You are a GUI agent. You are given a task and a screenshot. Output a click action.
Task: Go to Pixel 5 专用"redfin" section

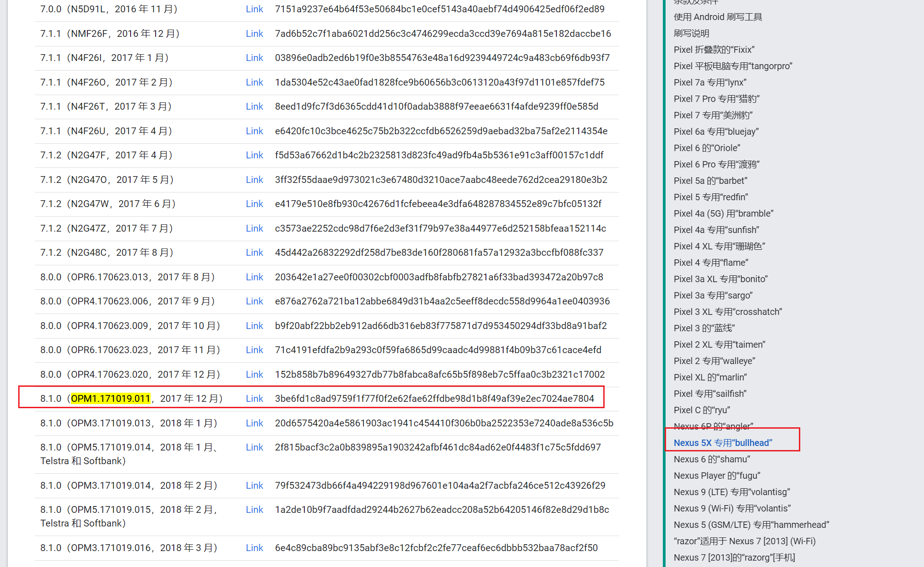coord(711,197)
